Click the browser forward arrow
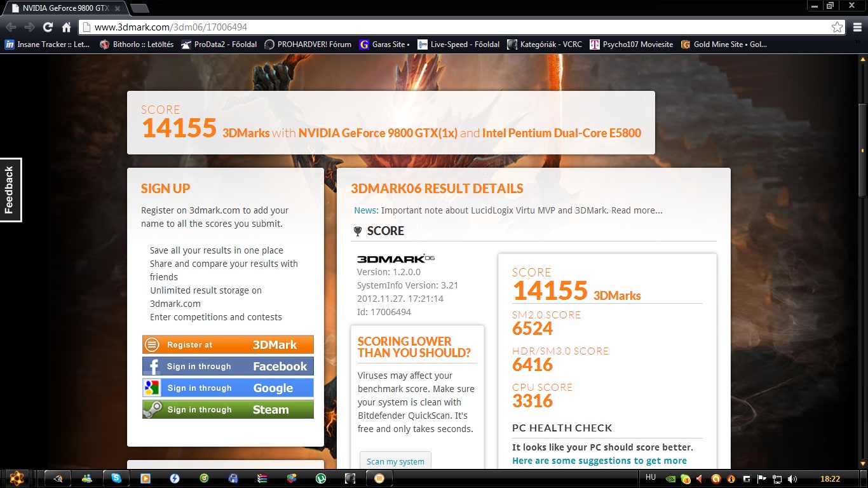 [29, 27]
